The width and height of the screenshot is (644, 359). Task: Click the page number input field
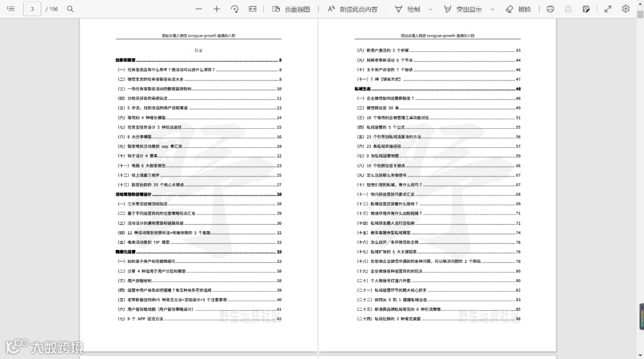[x=32, y=8]
